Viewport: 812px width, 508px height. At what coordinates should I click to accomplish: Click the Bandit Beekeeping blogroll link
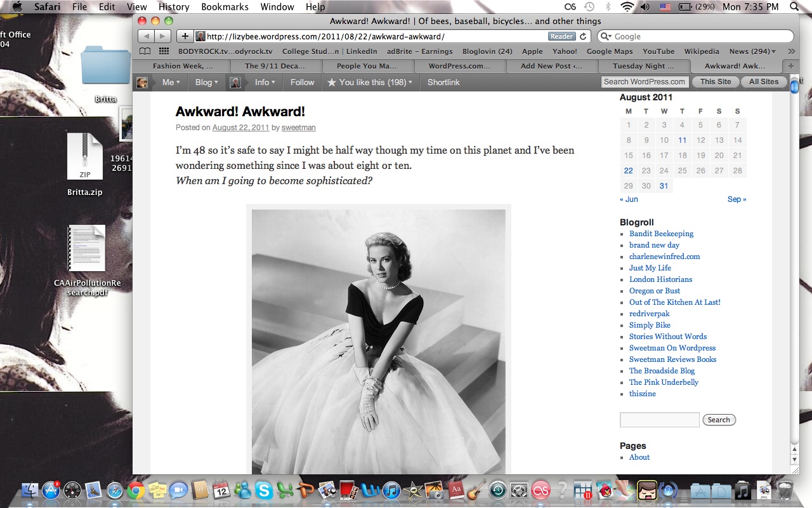pyautogui.click(x=661, y=234)
